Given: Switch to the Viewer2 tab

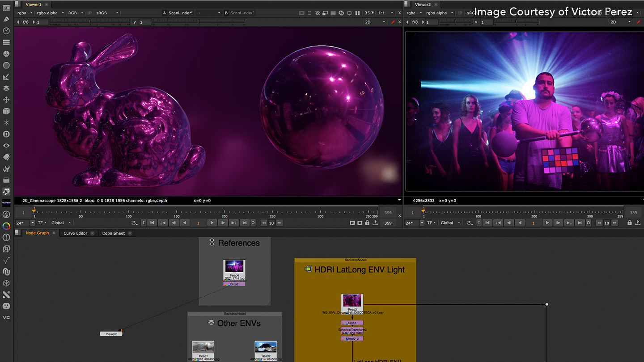Looking at the screenshot, I should (x=423, y=4).
